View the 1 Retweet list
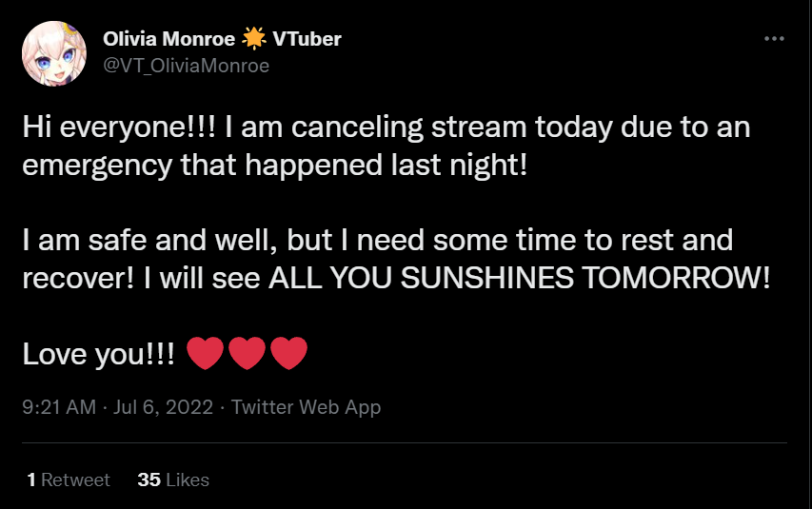812x509 pixels. click(x=69, y=480)
